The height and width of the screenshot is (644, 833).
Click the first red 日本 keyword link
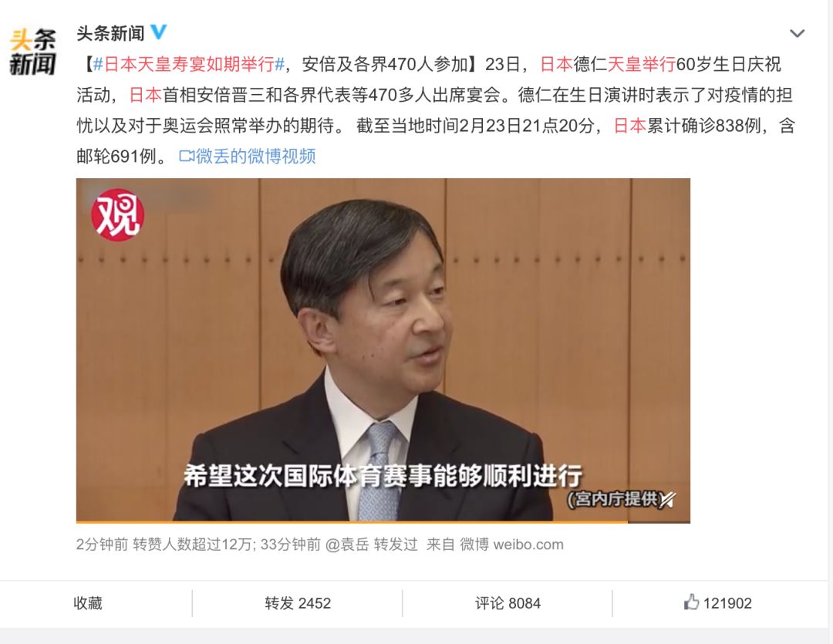point(556,64)
